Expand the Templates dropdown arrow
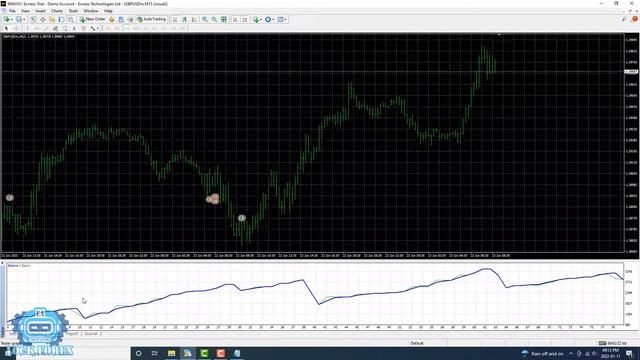This screenshot has height=360, width=640. point(286,20)
